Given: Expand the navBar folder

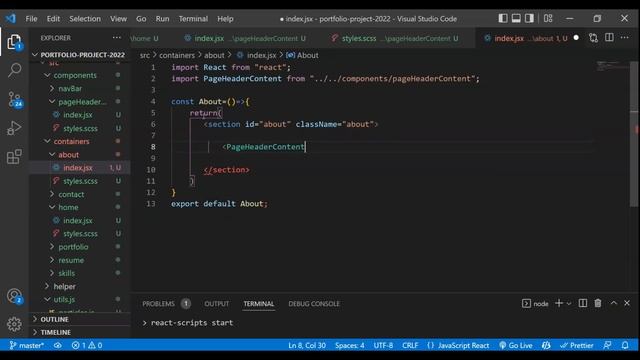Looking at the screenshot, I should pos(70,88).
